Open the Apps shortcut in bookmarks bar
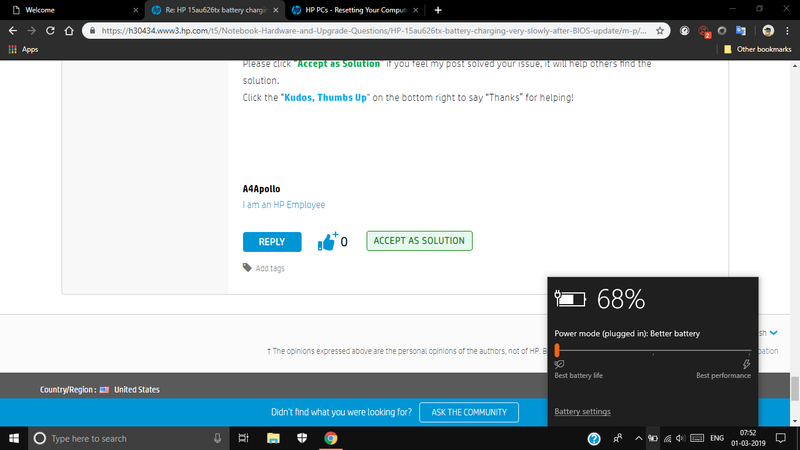The height and width of the screenshot is (450, 800). (x=23, y=49)
